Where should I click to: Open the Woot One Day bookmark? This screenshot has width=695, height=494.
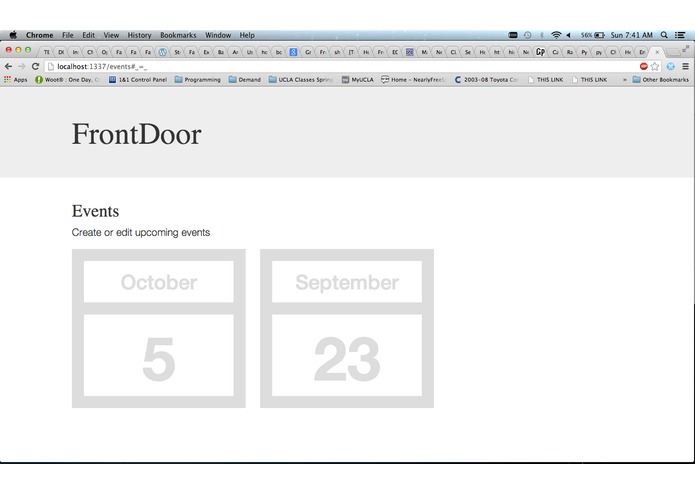point(67,80)
